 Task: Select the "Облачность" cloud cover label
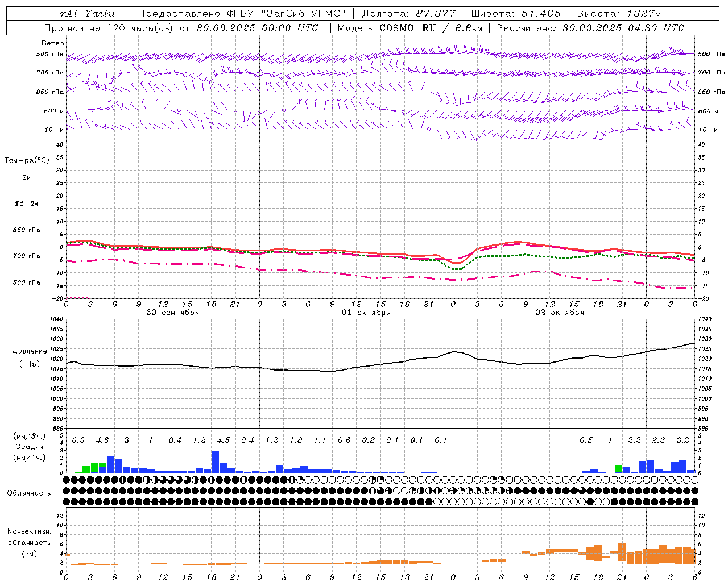[x=29, y=493]
